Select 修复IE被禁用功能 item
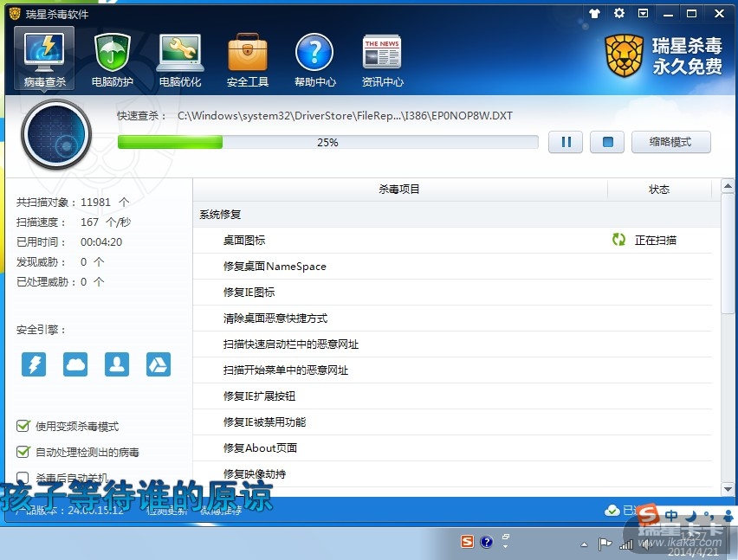Image resolution: width=738 pixels, height=560 pixels. click(x=453, y=422)
